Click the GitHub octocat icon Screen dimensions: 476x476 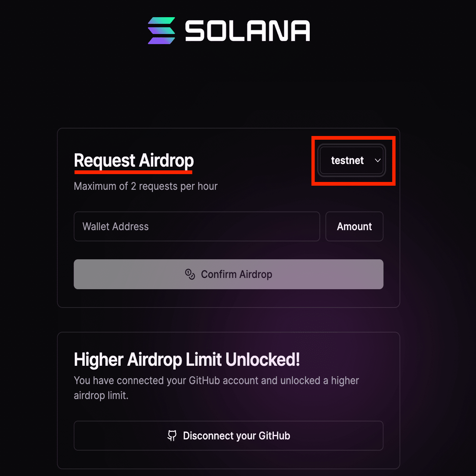[x=172, y=436]
